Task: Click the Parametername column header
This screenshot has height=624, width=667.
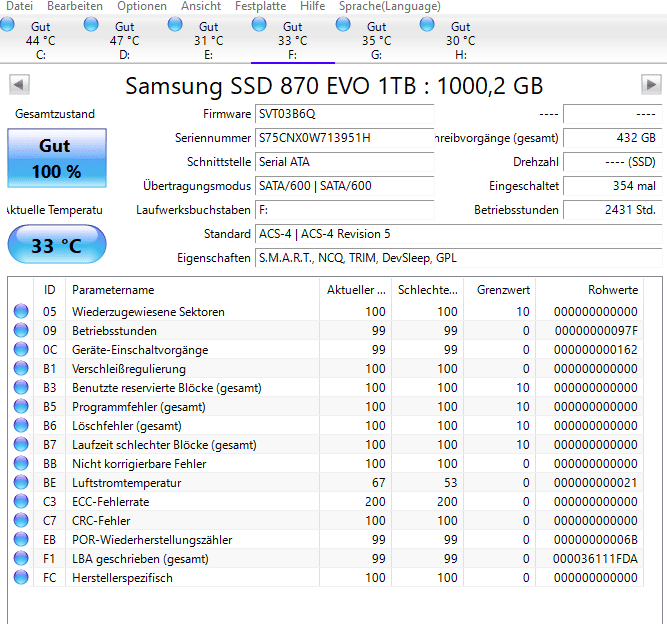Action: pos(192,290)
